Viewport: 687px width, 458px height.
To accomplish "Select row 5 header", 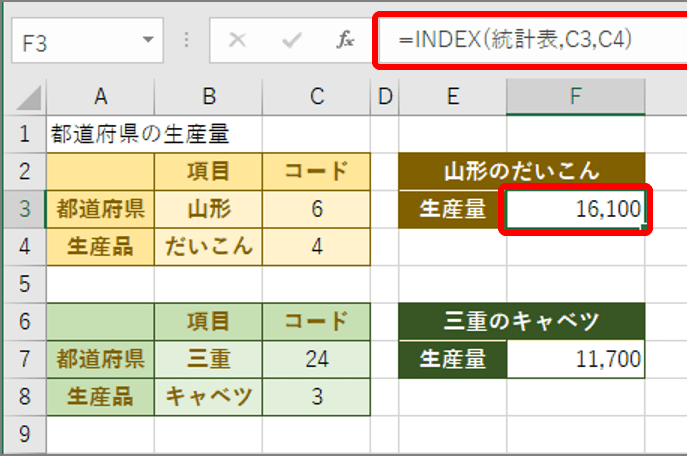I will click(x=25, y=284).
